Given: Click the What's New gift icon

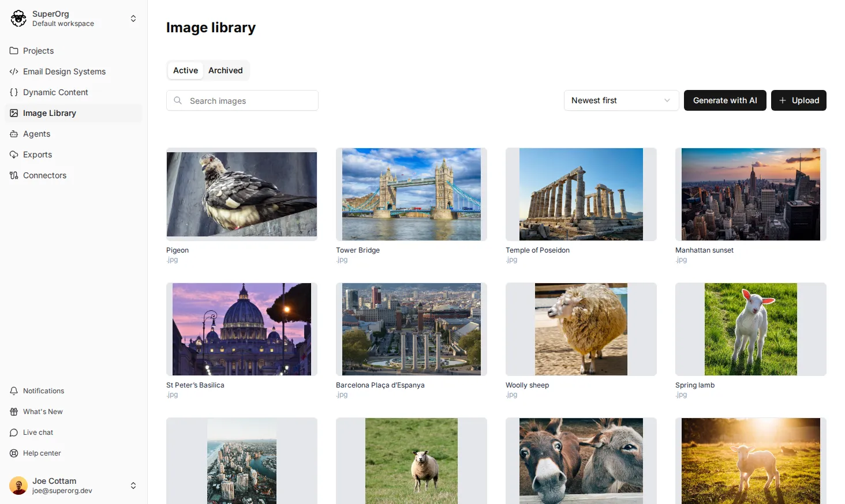Looking at the screenshot, I should [x=14, y=412].
